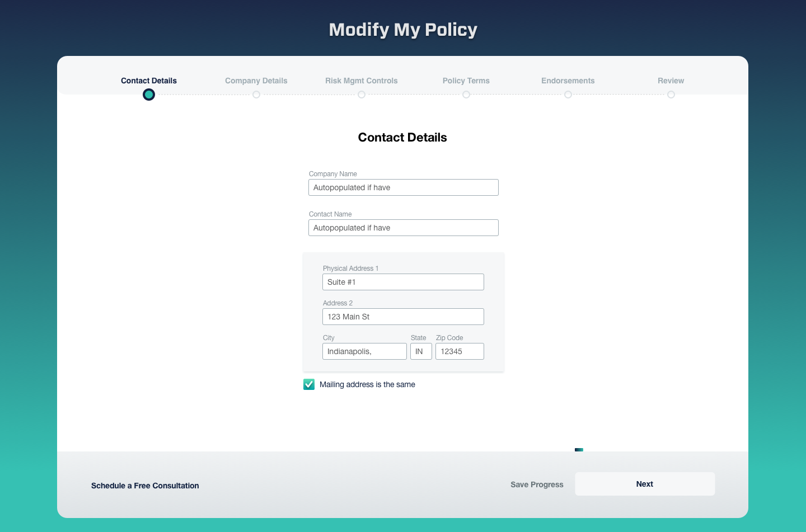This screenshot has height=532, width=806.
Task: Open the Company Details tab
Action: pyautogui.click(x=256, y=81)
